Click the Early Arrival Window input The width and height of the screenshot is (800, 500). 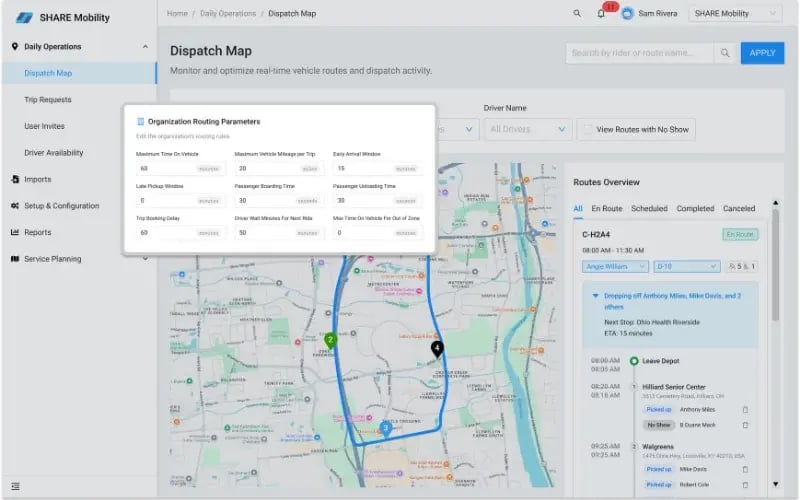[378, 168]
